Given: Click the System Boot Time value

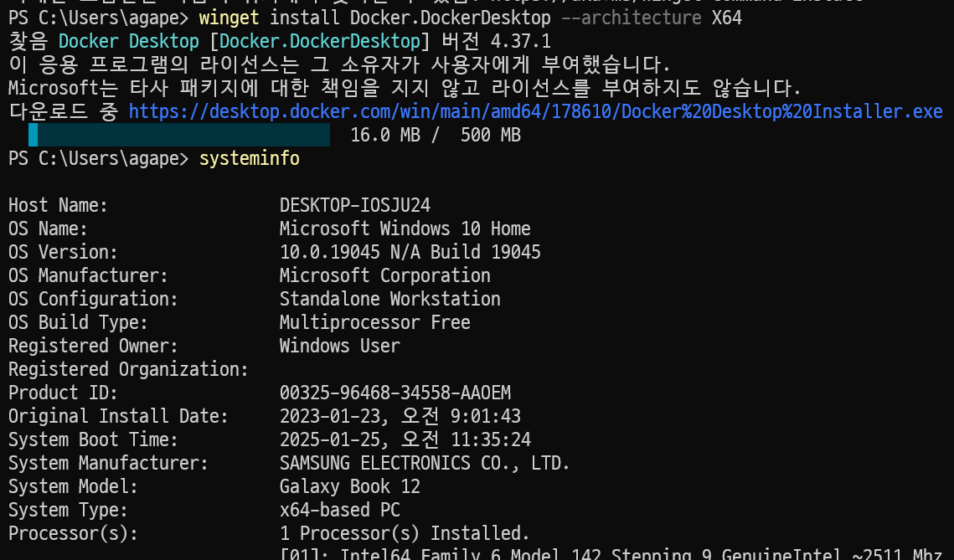Looking at the screenshot, I should (x=405, y=439).
